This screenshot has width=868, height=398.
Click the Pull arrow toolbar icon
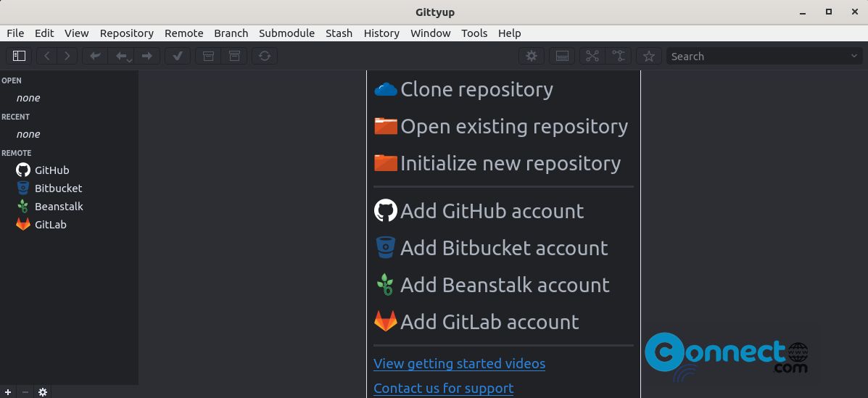point(122,56)
